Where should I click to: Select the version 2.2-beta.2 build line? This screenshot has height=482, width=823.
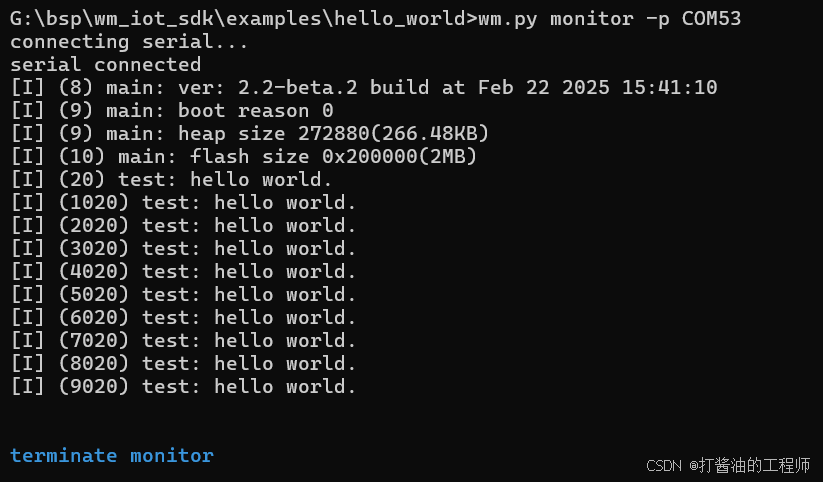tap(364, 88)
